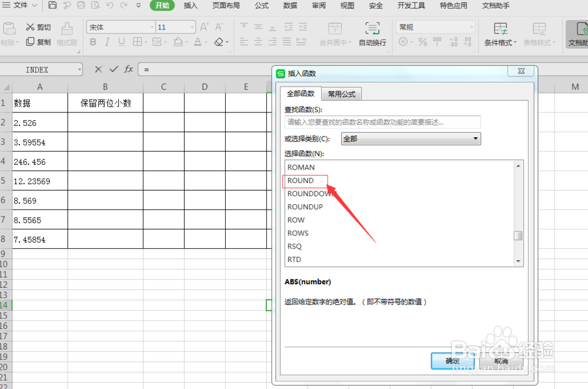The image size is (588, 389).
Task: Open the function category 全部 combo box
Action: pos(410,138)
